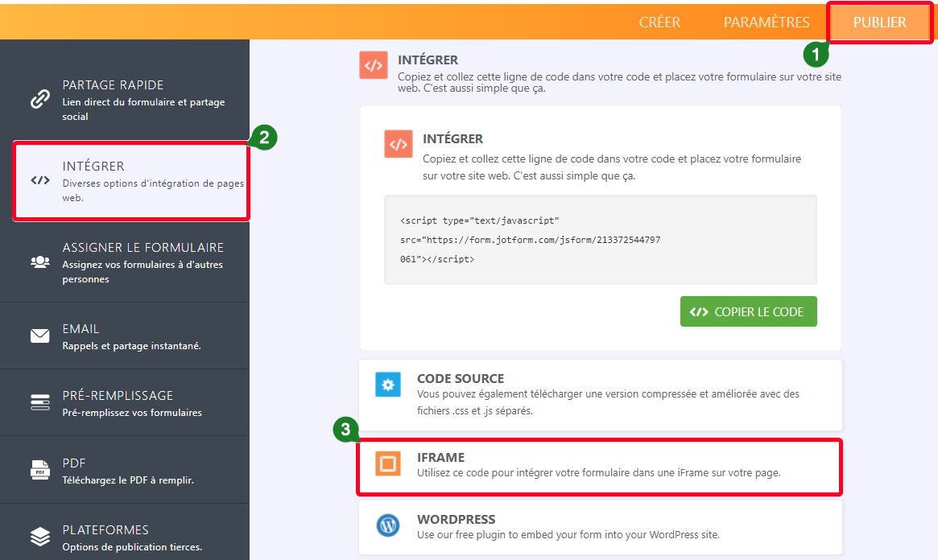Screen dimensions: 938x560
Task: Open PARTAGE RAPIDE in the sidebar
Action: pos(125,100)
